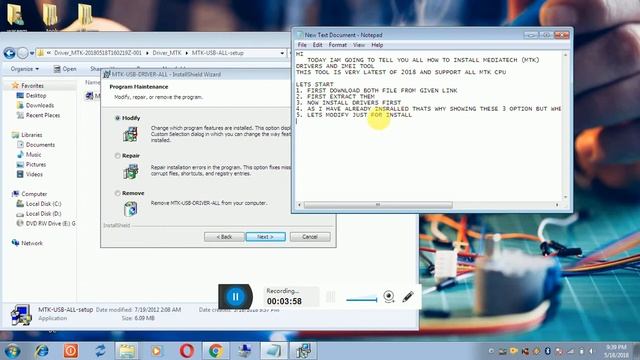640x360 pixels.
Task: Click Next in the InstallShield Wizard
Action: (x=265, y=237)
